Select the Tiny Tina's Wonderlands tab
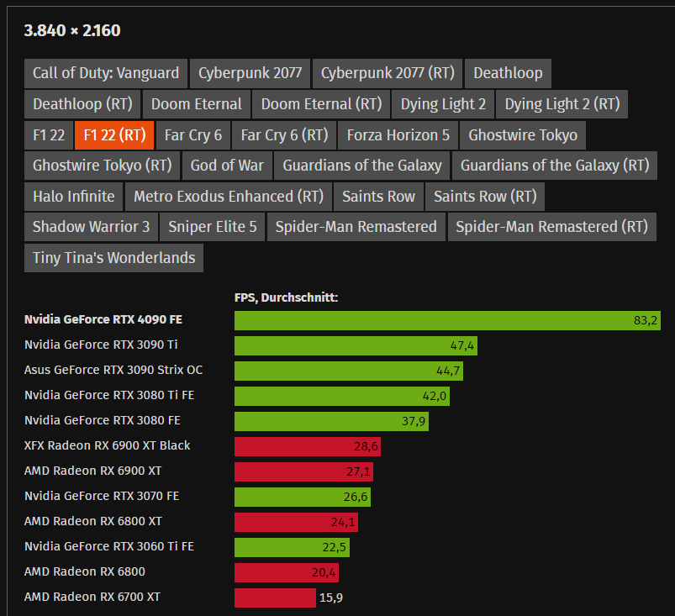The image size is (675, 616). click(x=113, y=258)
